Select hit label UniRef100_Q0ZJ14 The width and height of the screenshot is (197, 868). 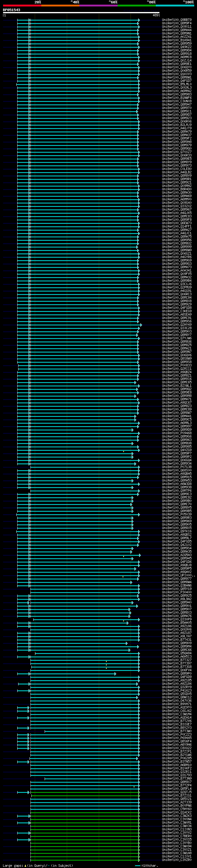177,61
